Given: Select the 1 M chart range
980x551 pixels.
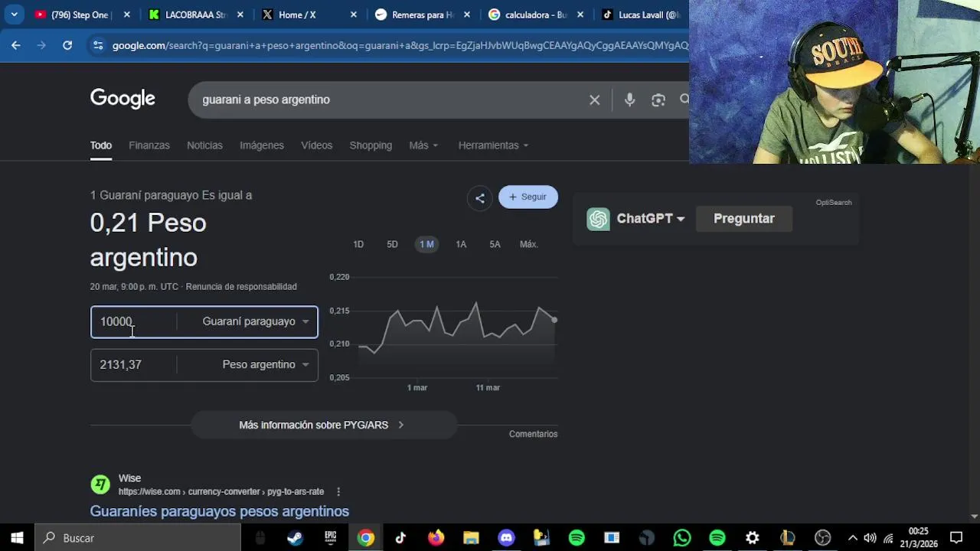Looking at the screenshot, I should click(x=426, y=244).
